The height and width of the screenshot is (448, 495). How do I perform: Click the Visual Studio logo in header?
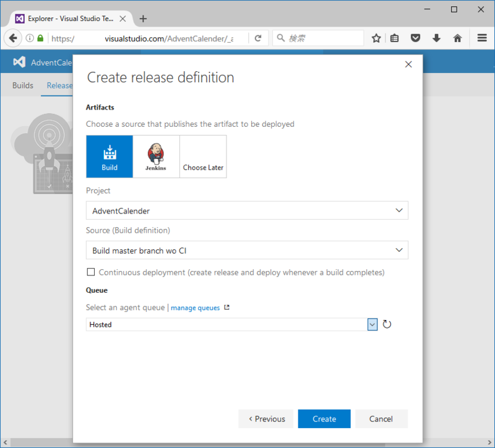point(19,62)
